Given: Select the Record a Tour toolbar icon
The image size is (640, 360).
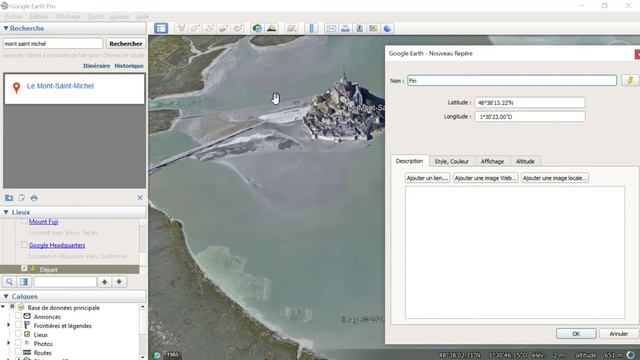Looking at the screenshot, I should [238, 28].
